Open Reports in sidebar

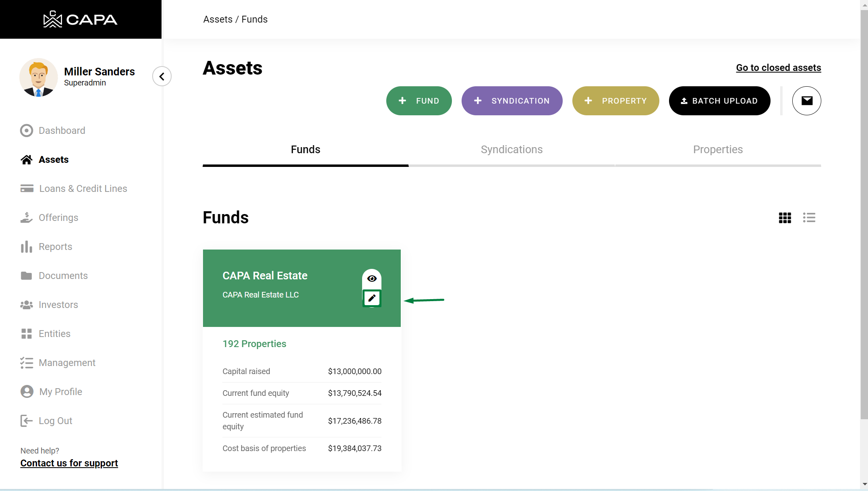click(x=55, y=247)
